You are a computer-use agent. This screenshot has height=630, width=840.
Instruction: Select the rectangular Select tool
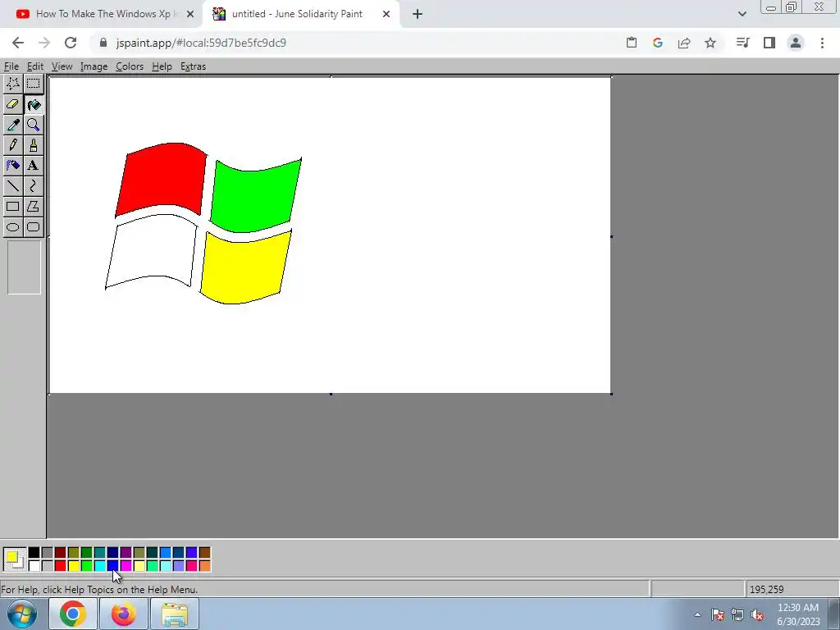click(33, 84)
